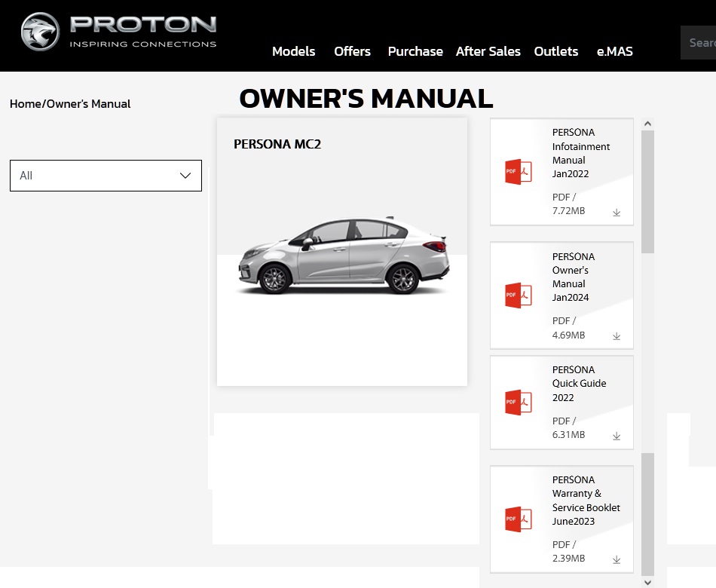
Task: Open the Offers menu
Action: tap(352, 51)
